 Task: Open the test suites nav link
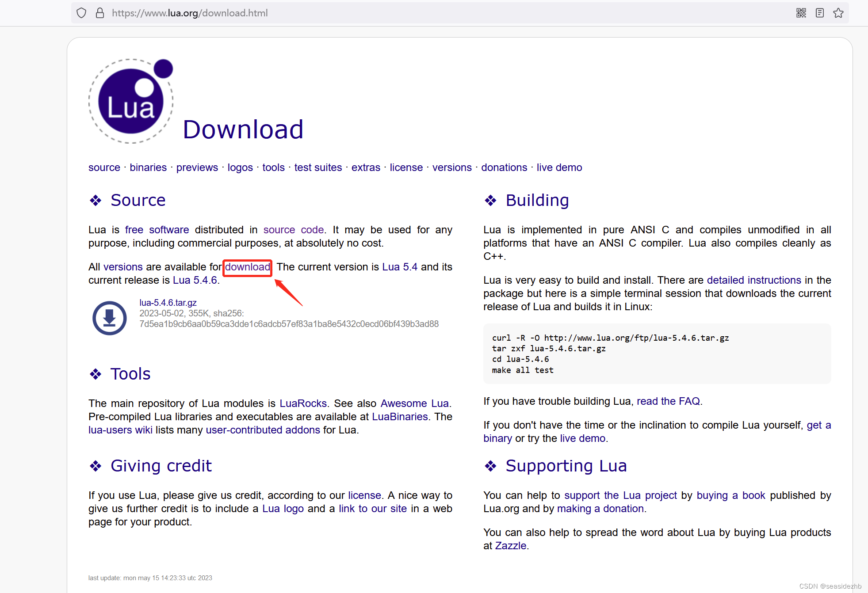[x=318, y=167]
